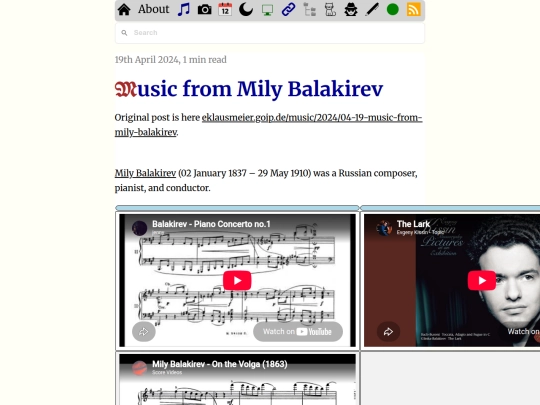Click the green circle status icon
The width and height of the screenshot is (540, 405).
pos(393,10)
